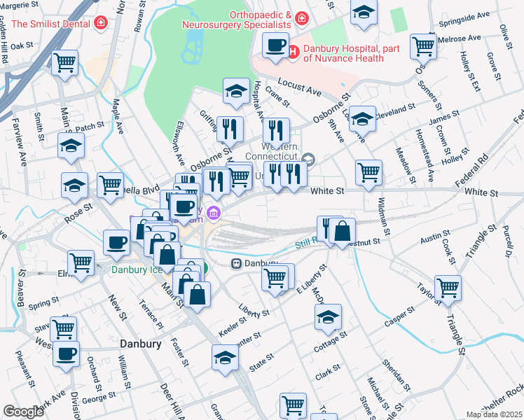Image resolution: width=524 pixels, height=420 pixels.
Task: Click the school marker at the top edge
Action: [364, 15]
